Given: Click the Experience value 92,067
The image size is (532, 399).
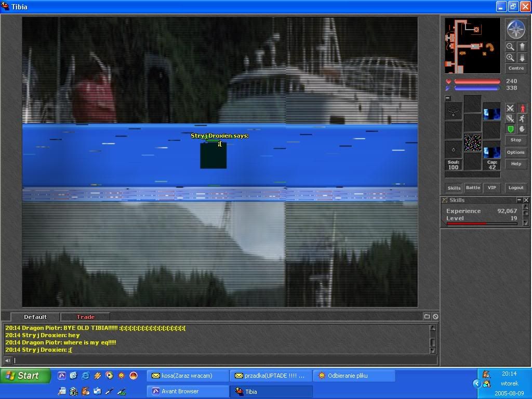Looking at the screenshot, I should point(507,211).
